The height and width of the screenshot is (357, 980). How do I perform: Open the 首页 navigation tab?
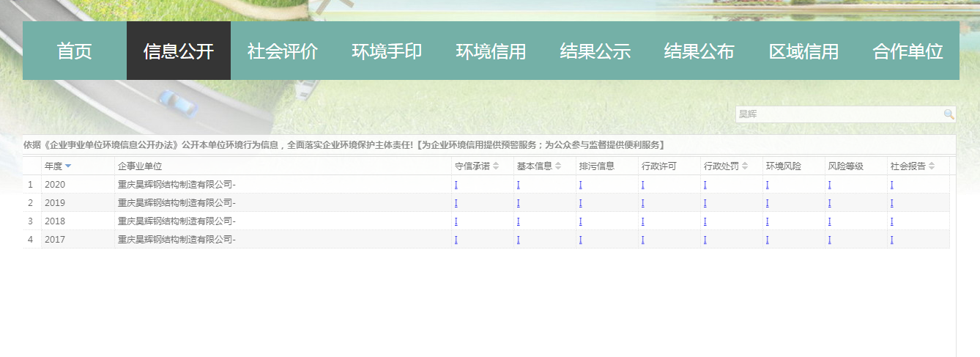coord(75,51)
